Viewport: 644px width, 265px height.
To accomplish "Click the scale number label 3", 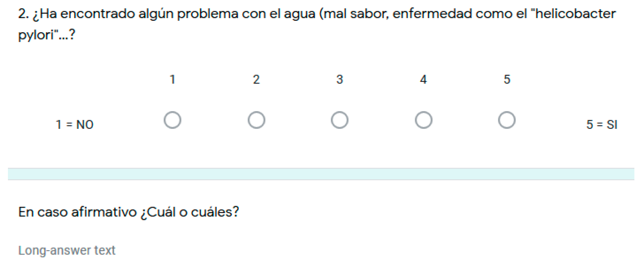I will 339,80.
